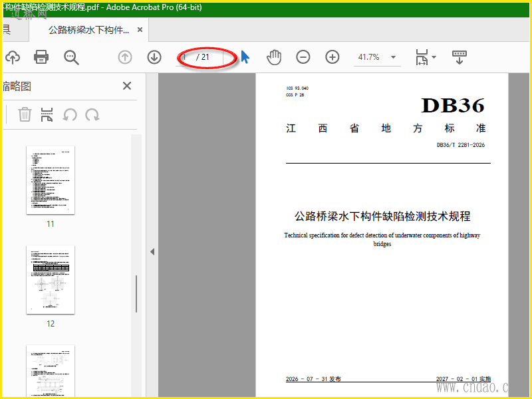This screenshot has height=399, width=532.
Task: Select page 12 thumbnail
Action: (51, 279)
